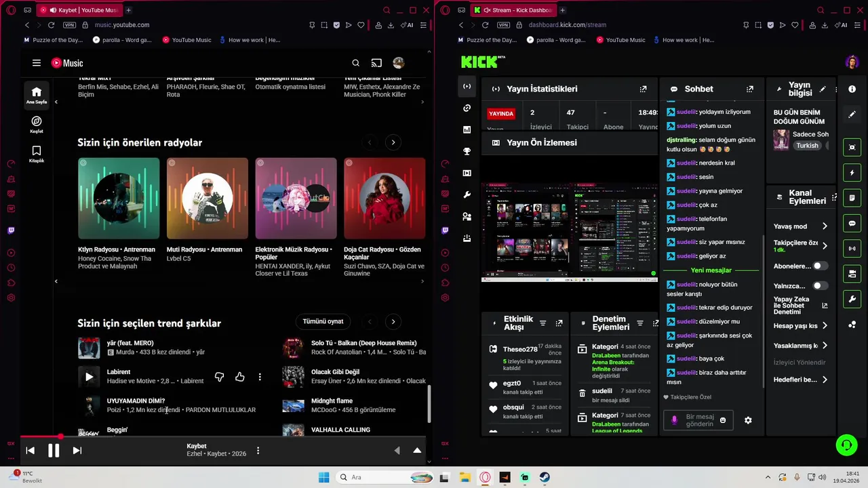Open Kitaplık in YouTube Music sidebar
The height and width of the screenshot is (488, 868).
[37, 154]
